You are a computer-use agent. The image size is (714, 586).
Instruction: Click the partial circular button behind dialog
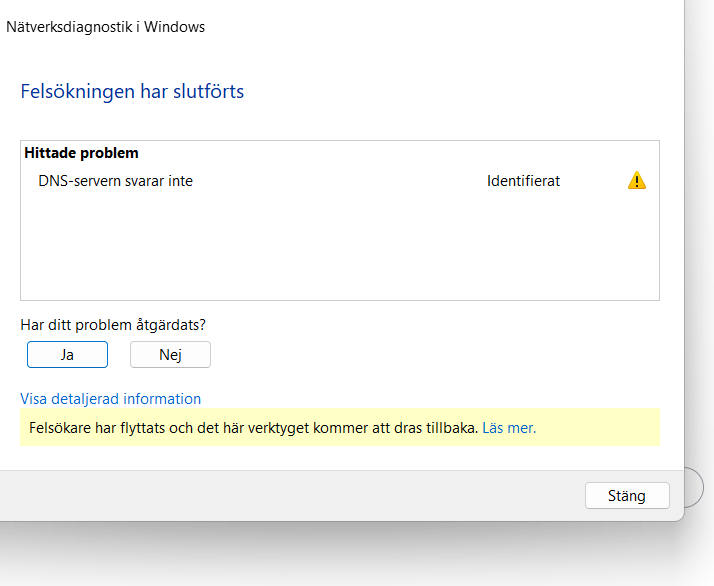click(x=694, y=487)
